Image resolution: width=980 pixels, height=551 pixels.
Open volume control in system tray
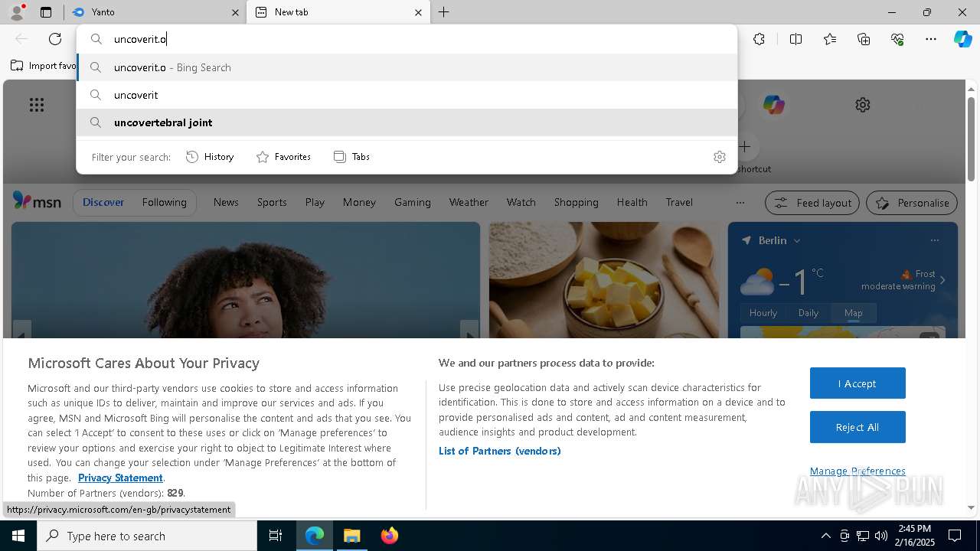[881, 536]
